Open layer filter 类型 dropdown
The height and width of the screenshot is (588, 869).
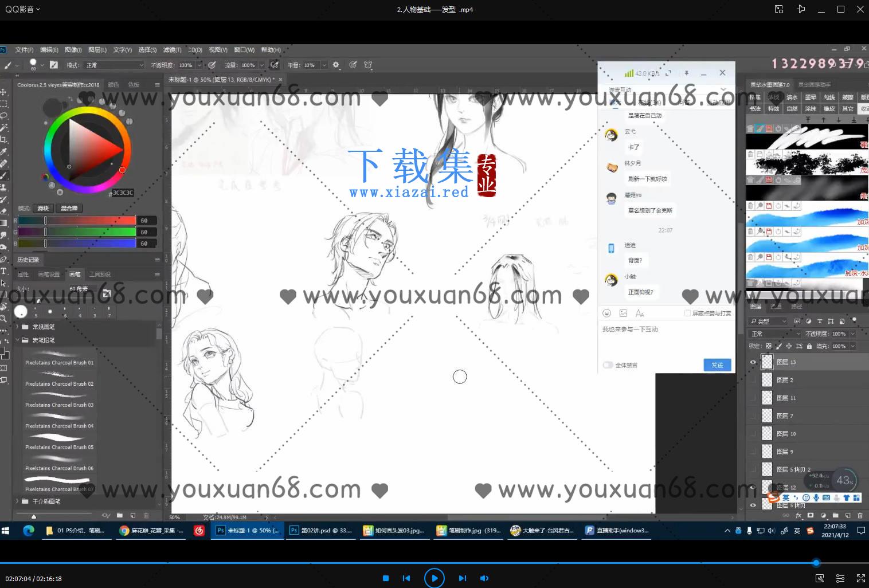pyautogui.click(x=769, y=322)
